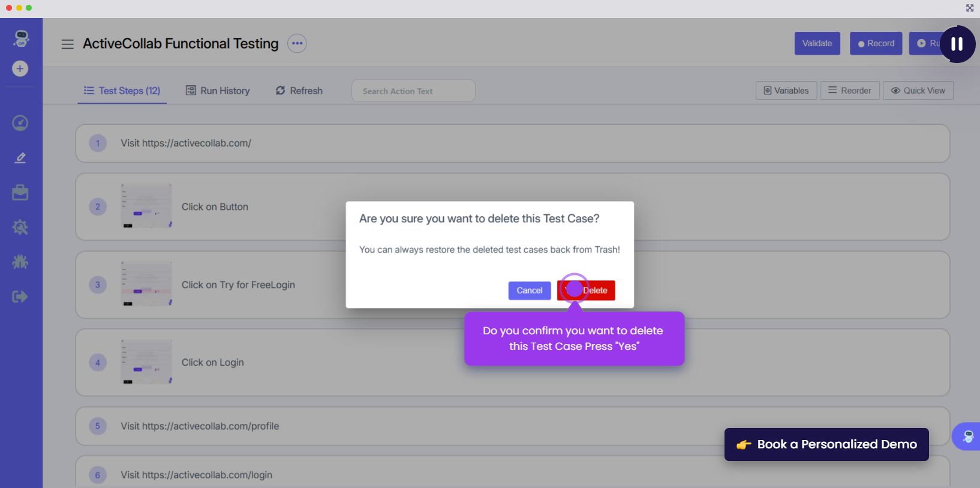Click Book a Personalized Demo
Image resolution: width=980 pixels, height=488 pixels.
[826, 444]
